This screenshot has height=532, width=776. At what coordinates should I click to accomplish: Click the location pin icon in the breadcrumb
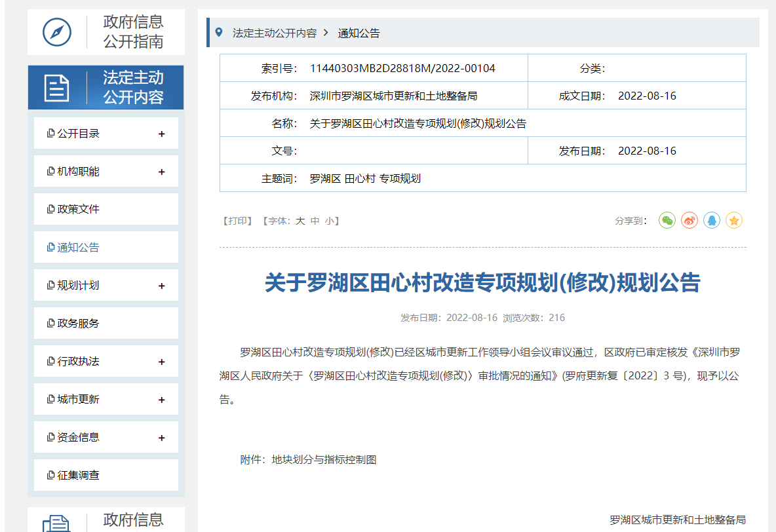click(219, 32)
